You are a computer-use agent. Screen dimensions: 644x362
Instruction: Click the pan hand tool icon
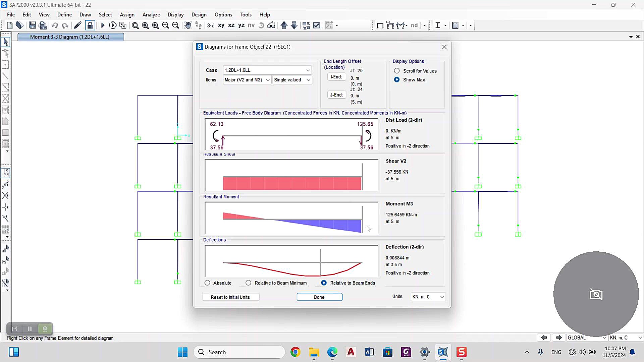click(x=188, y=25)
